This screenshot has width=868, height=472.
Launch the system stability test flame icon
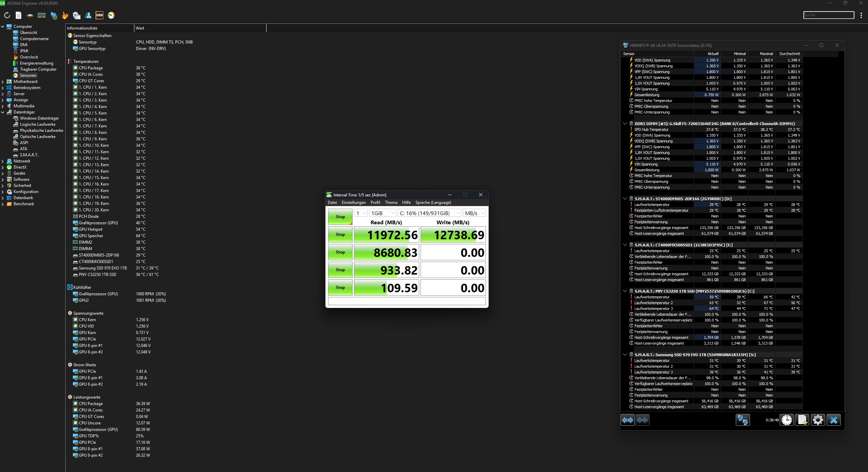pyautogui.click(x=65, y=15)
